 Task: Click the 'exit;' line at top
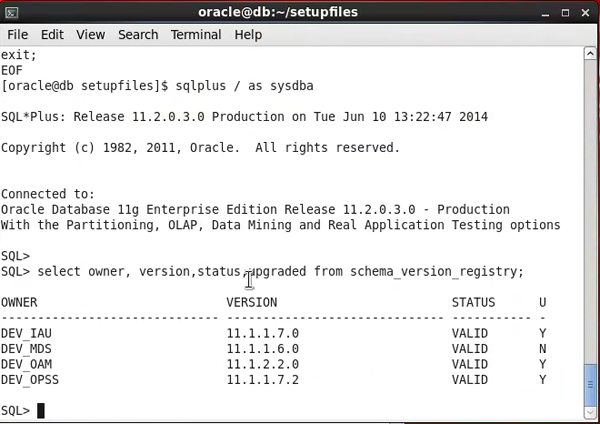tap(19, 55)
